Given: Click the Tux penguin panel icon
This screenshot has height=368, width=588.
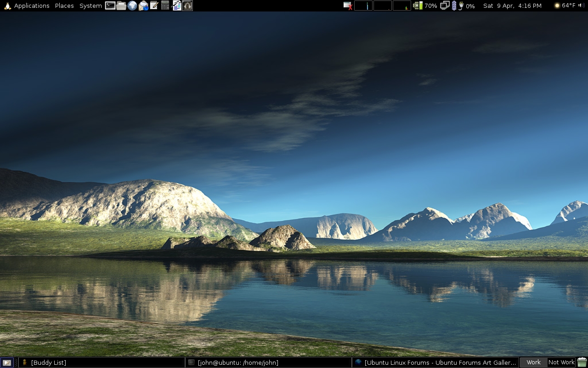Looking at the screenshot, I should (x=7, y=6).
